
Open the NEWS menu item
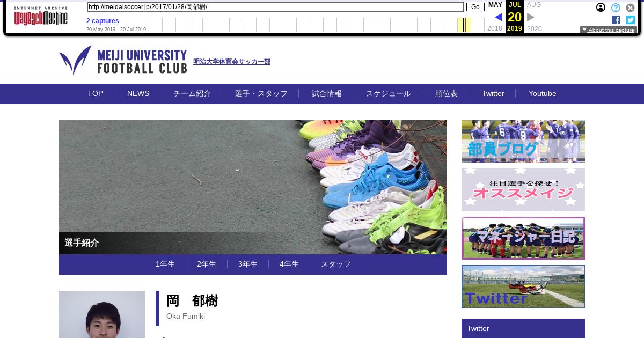[x=138, y=93]
